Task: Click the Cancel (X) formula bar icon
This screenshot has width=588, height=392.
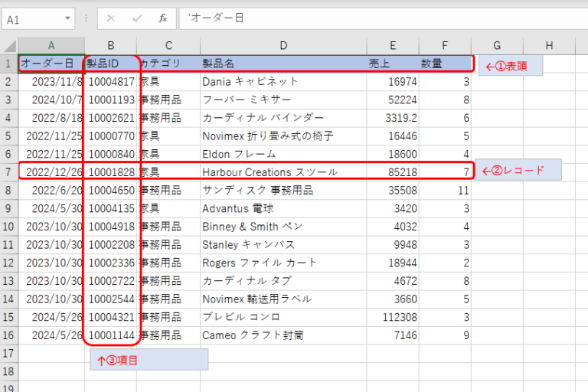Action: pos(111,18)
